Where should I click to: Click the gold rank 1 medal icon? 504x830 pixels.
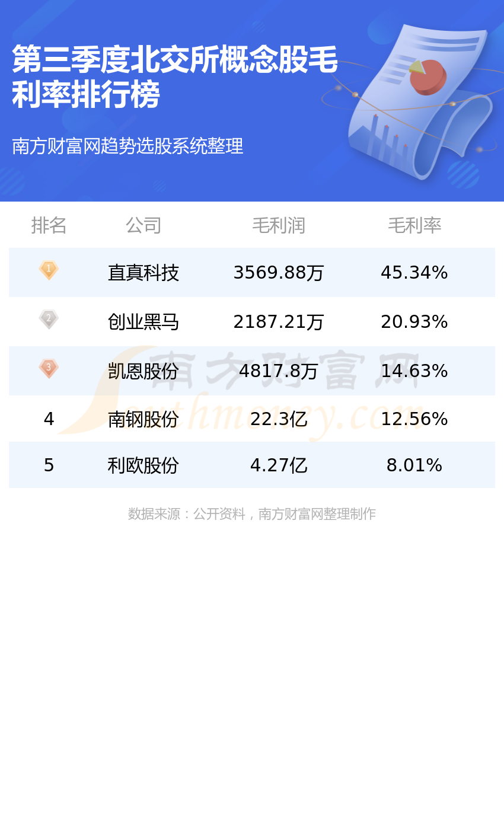[49, 270]
